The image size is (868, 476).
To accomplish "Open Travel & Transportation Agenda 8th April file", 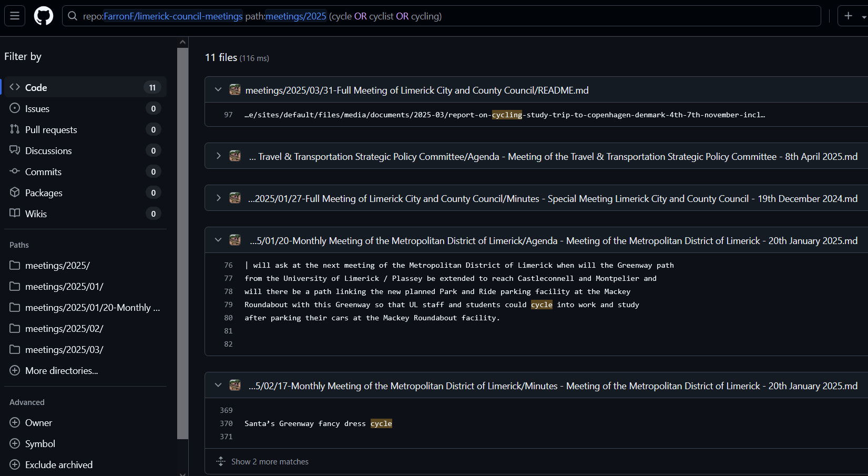I will tap(553, 157).
